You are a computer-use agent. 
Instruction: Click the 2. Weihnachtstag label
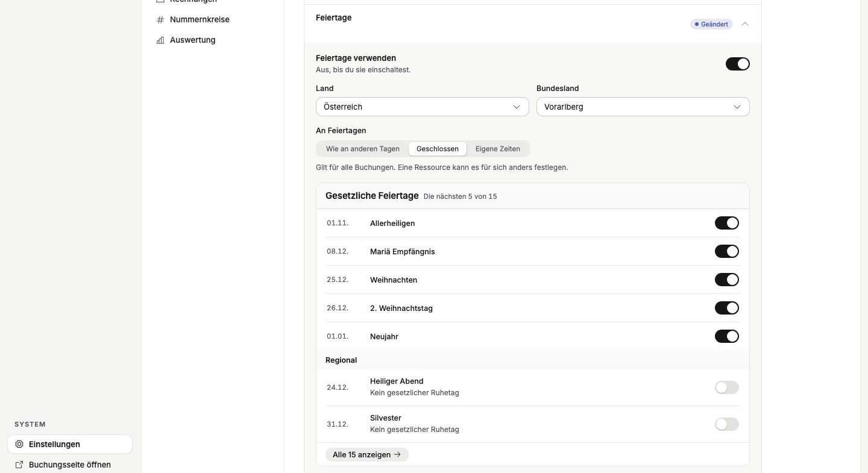(x=401, y=308)
